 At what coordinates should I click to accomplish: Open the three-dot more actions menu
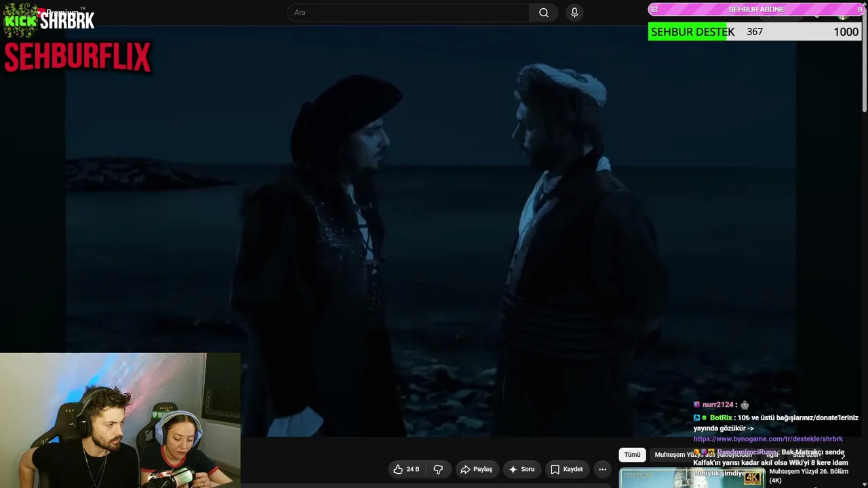point(602,469)
